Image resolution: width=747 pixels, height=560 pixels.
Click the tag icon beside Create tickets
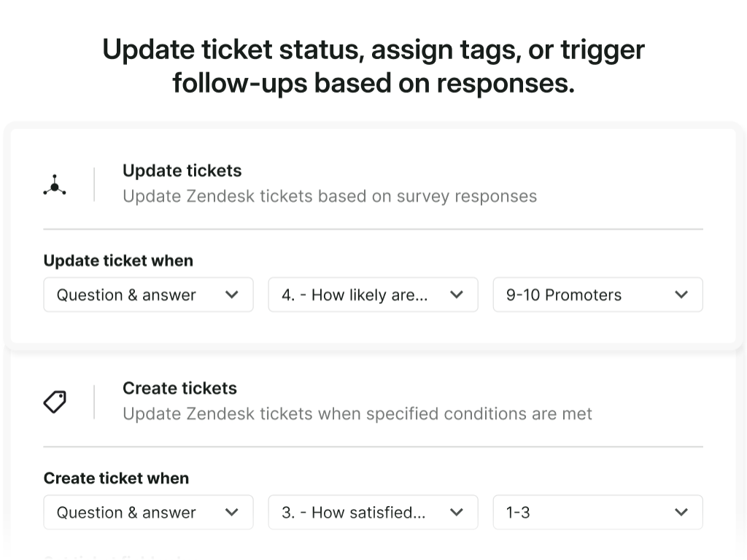(x=55, y=402)
